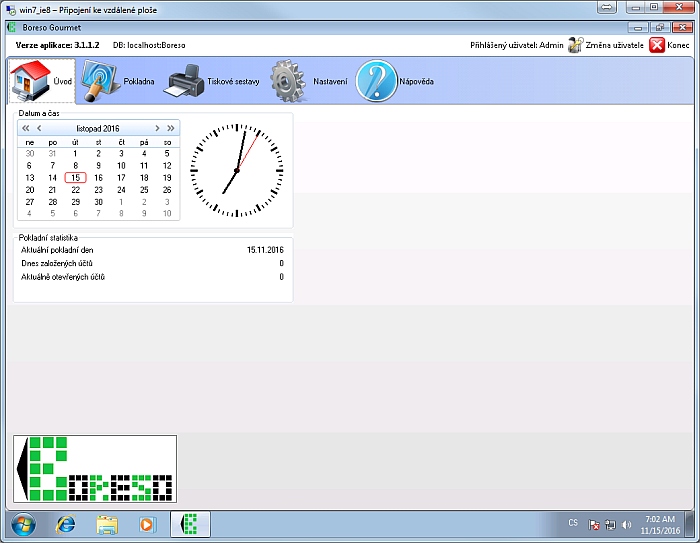This screenshot has width=700, height=543.
Task: Open Windows Explorer folder in taskbar
Action: (x=107, y=523)
